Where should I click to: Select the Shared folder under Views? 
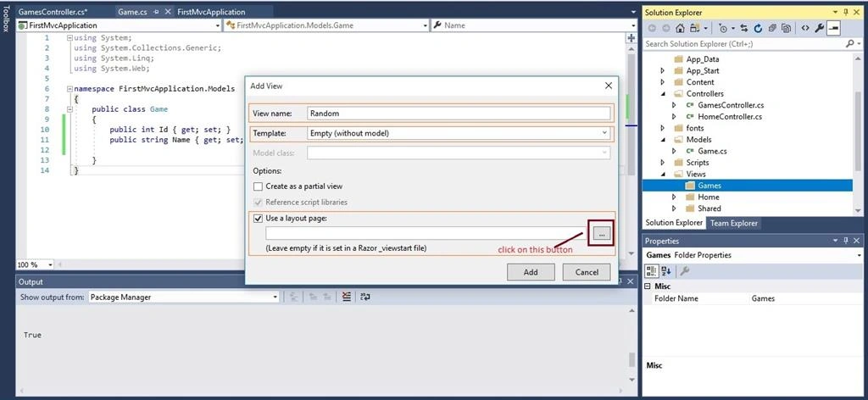[709, 208]
